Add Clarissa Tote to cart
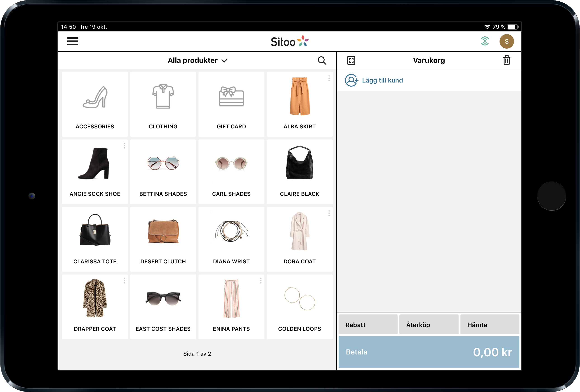The height and width of the screenshot is (392, 580). point(95,239)
